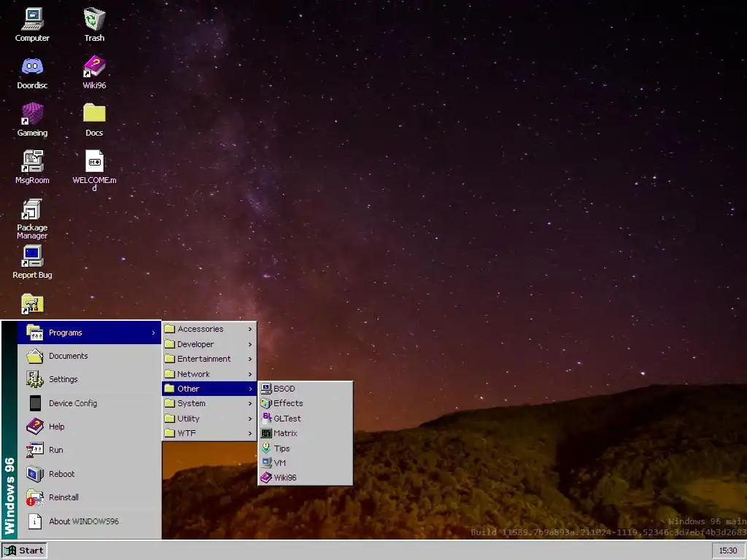
Task: Click the BSOD icon in Other submenu
Action: (266, 389)
